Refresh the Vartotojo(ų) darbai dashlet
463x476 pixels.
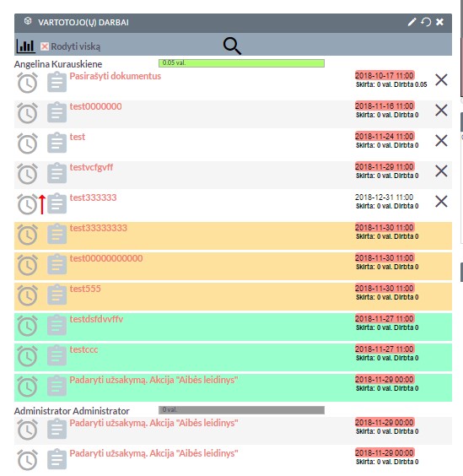[426, 22]
